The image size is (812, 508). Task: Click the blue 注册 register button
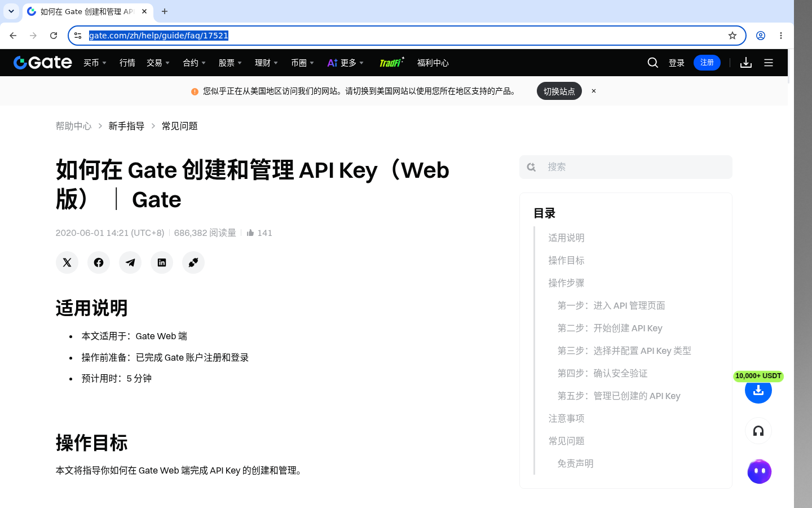pyautogui.click(x=707, y=63)
